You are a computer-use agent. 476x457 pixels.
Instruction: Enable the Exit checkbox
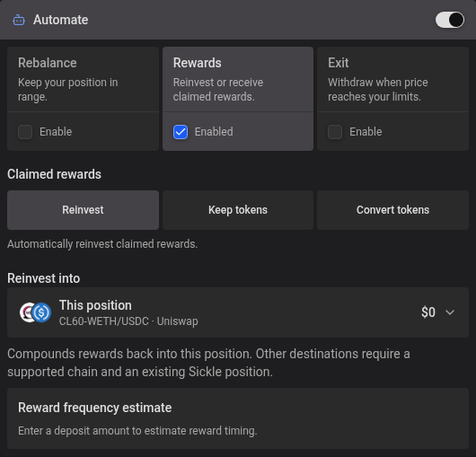[335, 132]
